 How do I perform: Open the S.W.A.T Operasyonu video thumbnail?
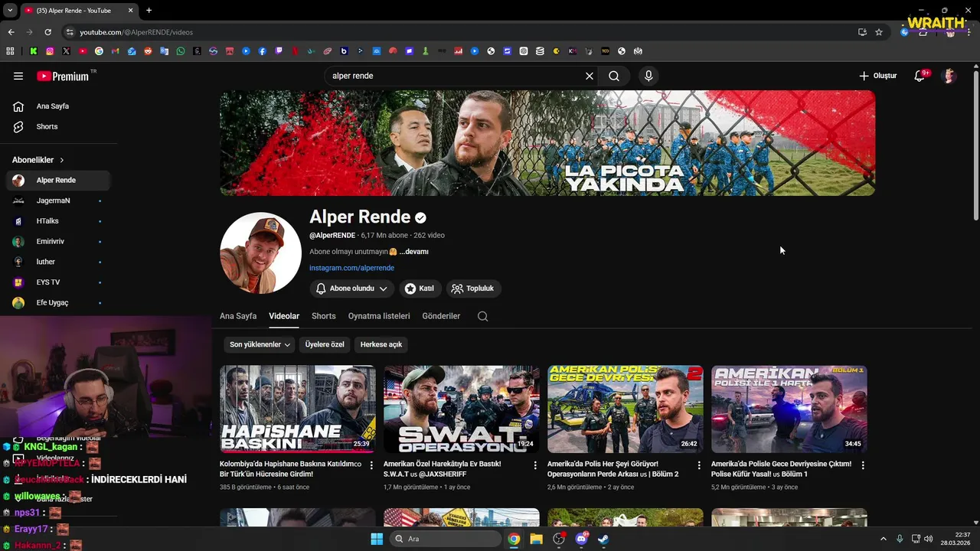(462, 409)
